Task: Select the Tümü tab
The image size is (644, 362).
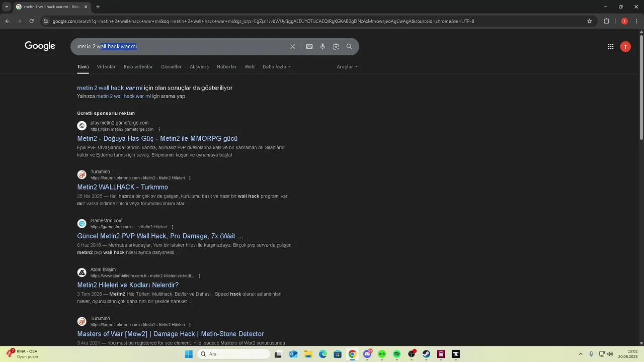Action: (x=83, y=67)
